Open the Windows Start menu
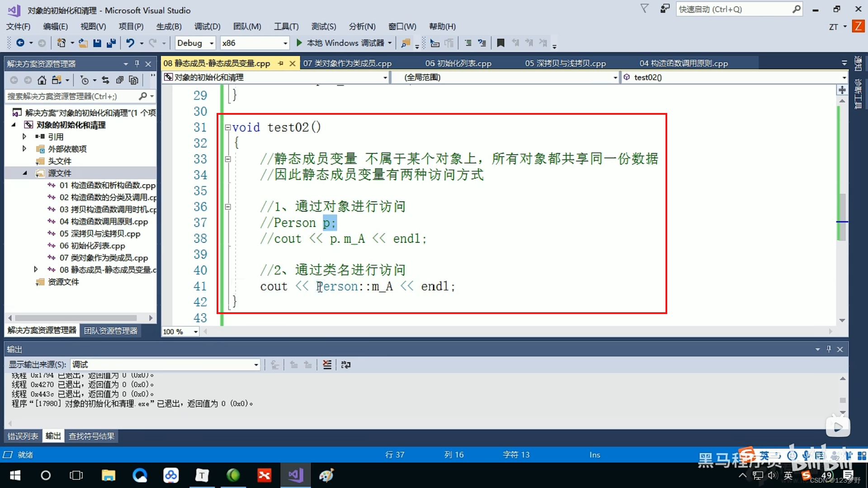 [x=15, y=475]
